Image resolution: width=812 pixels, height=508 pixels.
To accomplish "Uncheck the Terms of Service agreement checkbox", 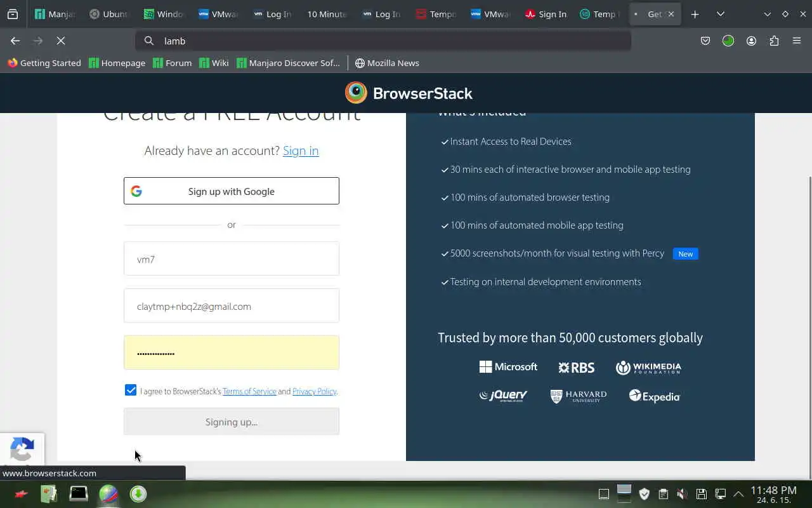I will [x=131, y=390].
